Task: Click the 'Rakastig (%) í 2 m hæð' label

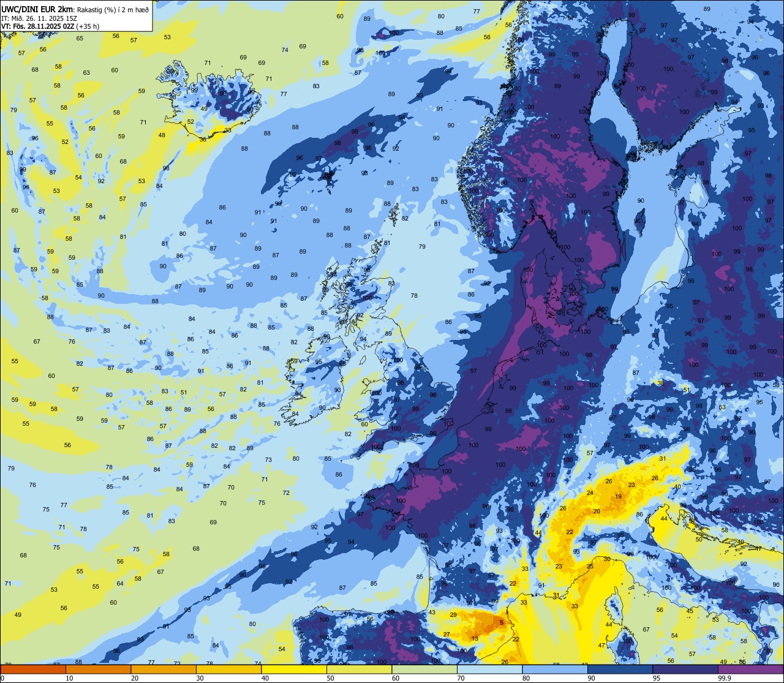Action: coord(113,9)
